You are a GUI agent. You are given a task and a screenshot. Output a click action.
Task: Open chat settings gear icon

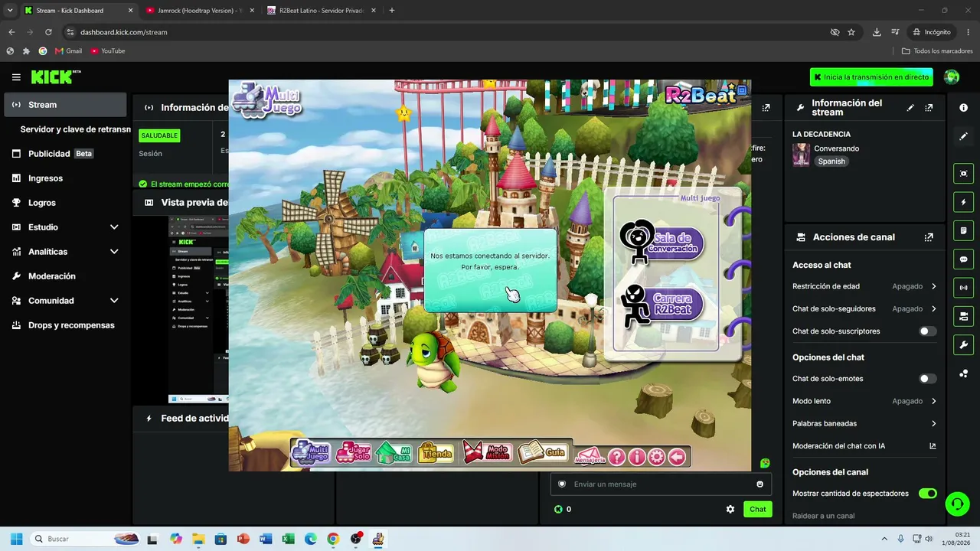(x=730, y=509)
